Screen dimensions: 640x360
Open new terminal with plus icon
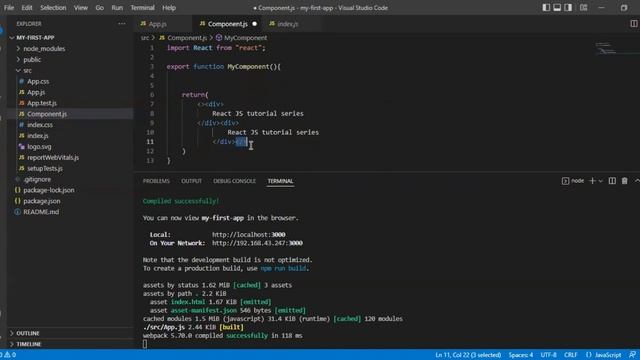point(592,181)
